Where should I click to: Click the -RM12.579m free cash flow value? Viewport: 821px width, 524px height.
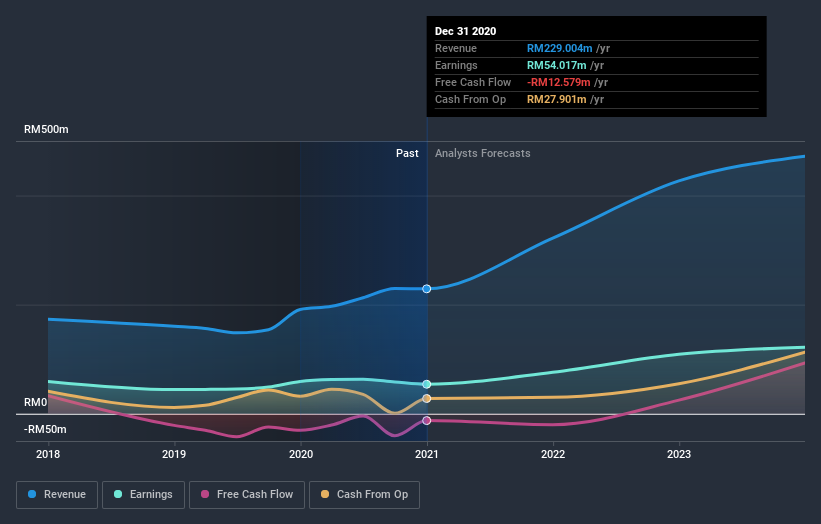(559, 83)
